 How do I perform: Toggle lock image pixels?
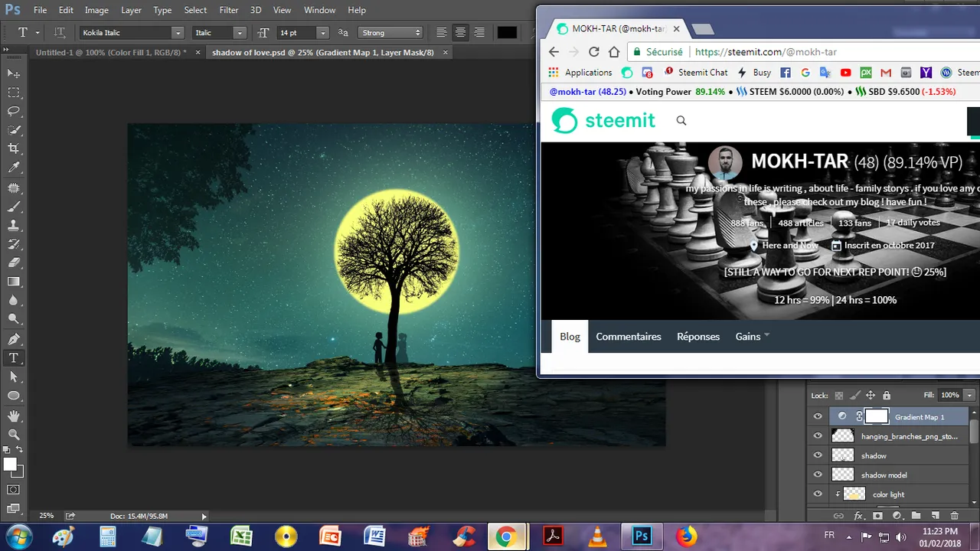click(x=855, y=396)
